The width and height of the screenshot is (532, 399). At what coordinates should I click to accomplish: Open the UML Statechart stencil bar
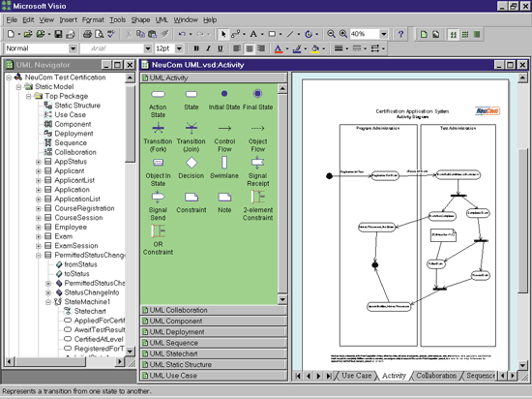coord(214,353)
